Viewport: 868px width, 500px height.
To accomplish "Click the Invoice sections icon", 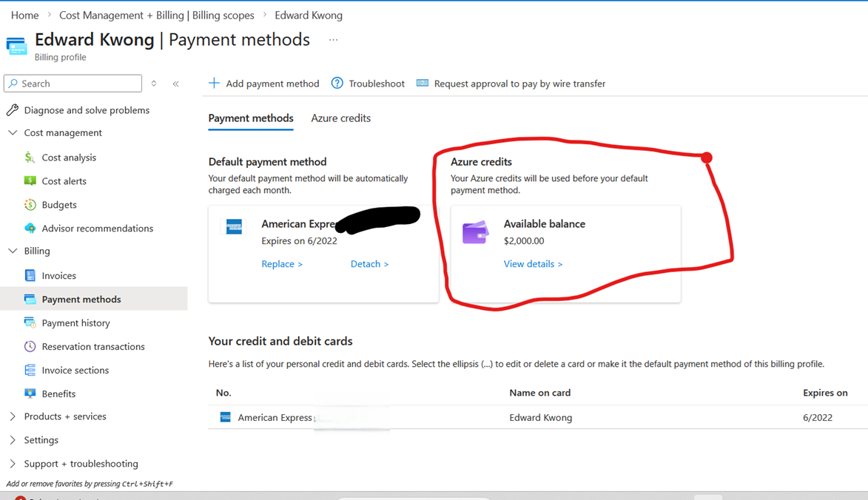I will point(30,370).
